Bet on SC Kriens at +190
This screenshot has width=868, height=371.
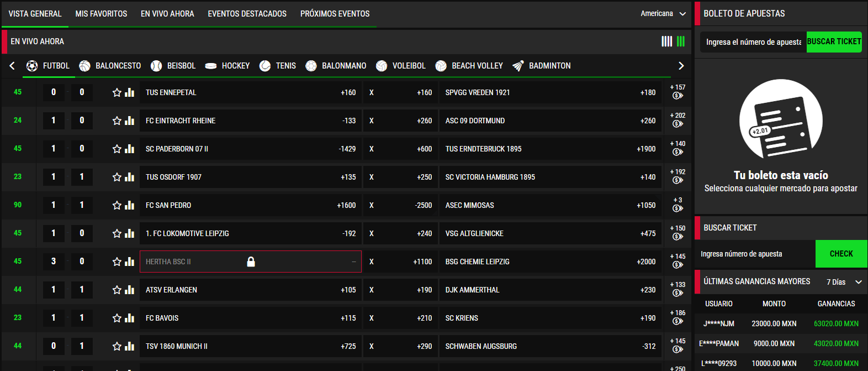click(551, 318)
